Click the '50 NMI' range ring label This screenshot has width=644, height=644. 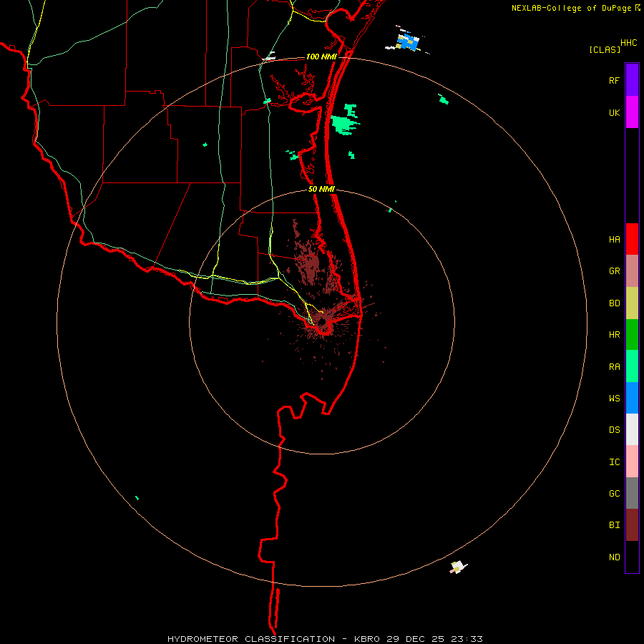(x=321, y=189)
